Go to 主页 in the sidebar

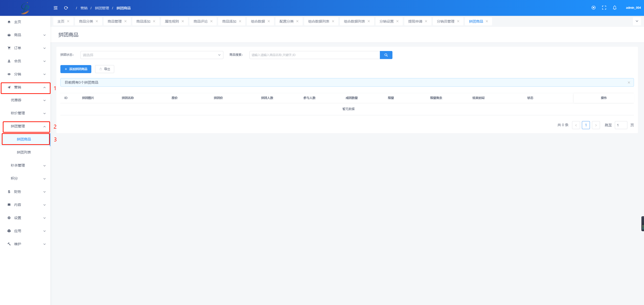pyautogui.click(x=25, y=22)
